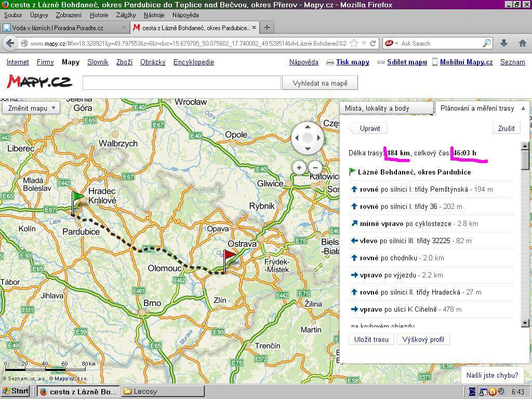Collapse the Plánování a měření trasy panel
The image size is (532, 399).
click(523, 108)
